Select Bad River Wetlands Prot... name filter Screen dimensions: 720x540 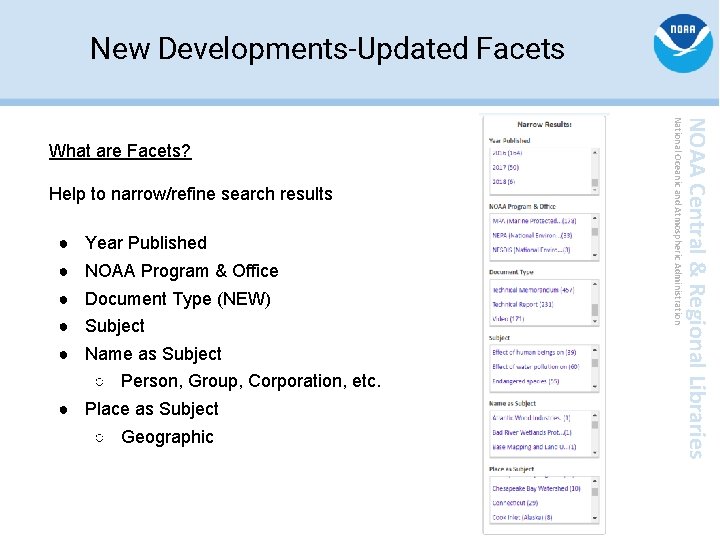tap(532, 433)
